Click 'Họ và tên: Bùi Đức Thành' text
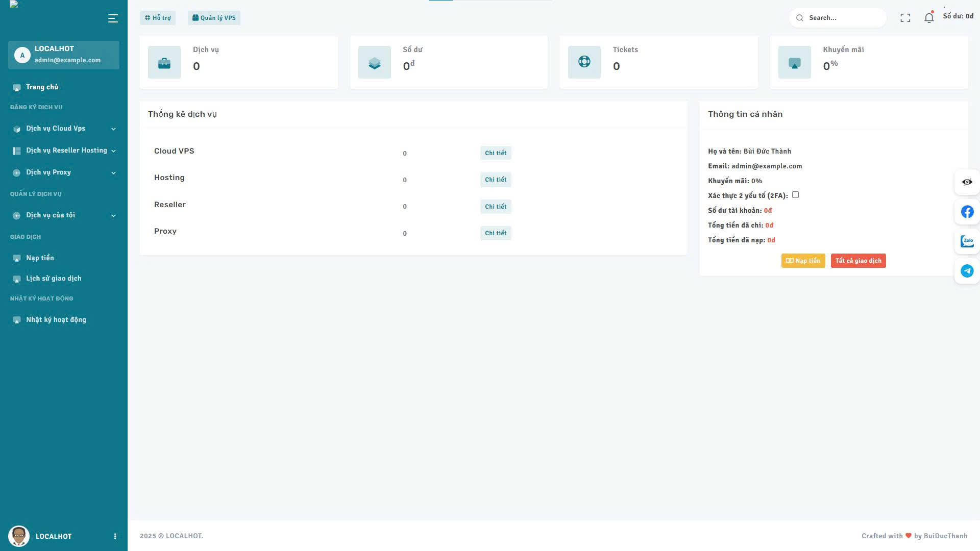Screen dimensions: 980x551 tap(749, 152)
